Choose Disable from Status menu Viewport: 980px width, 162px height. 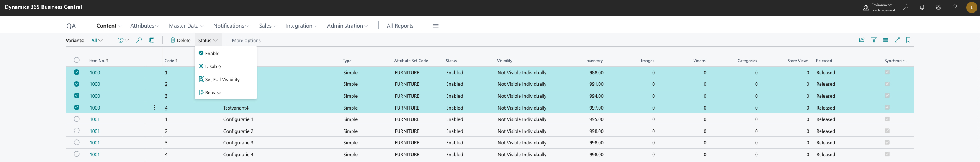(225, 66)
